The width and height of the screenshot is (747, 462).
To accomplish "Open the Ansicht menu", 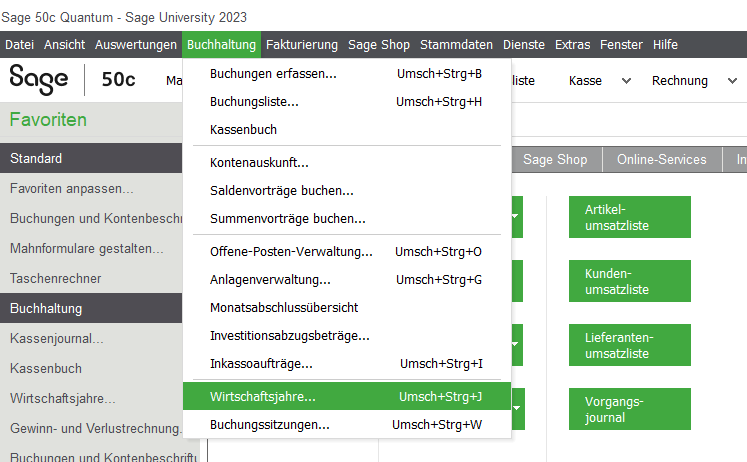I will 64,45.
